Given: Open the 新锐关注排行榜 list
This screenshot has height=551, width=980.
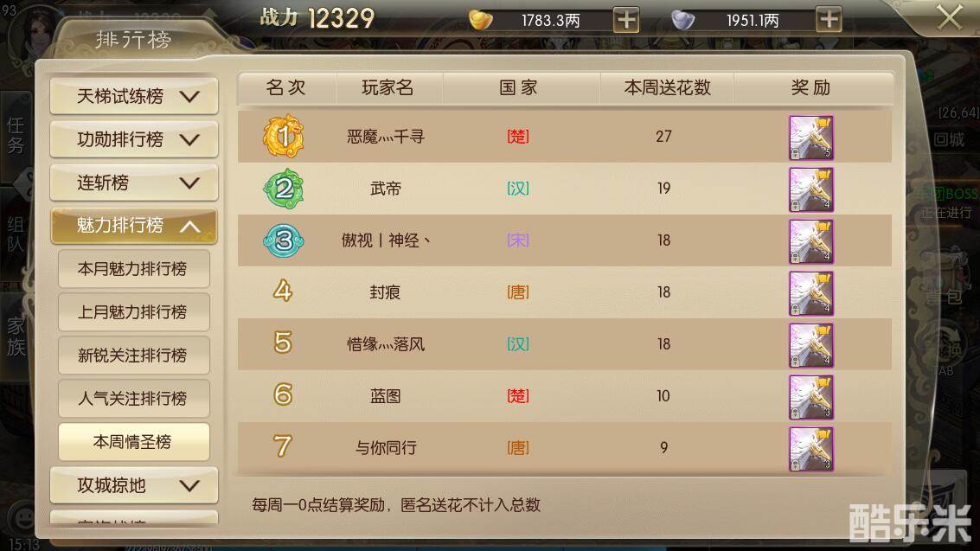Looking at the screenshot, I should [x=134, y=355].
